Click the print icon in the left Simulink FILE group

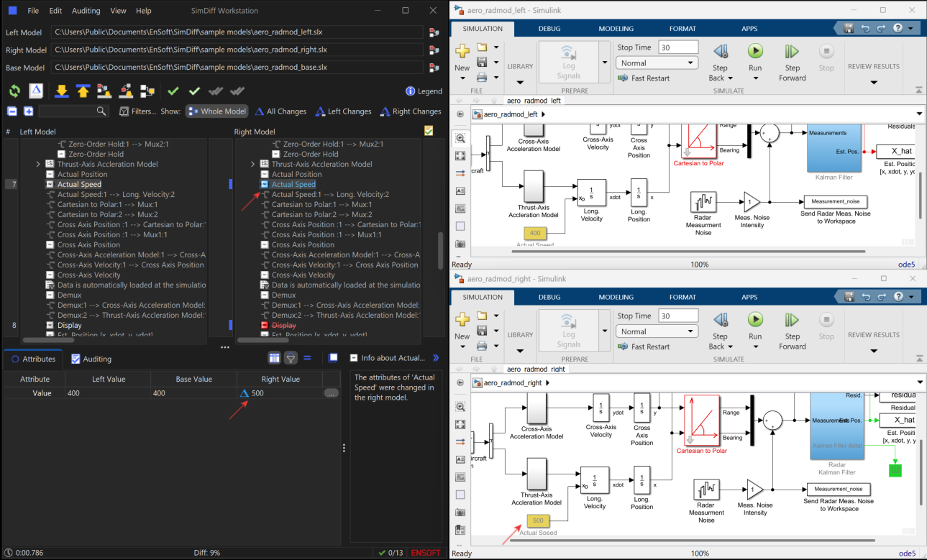(x=482, y=77)
